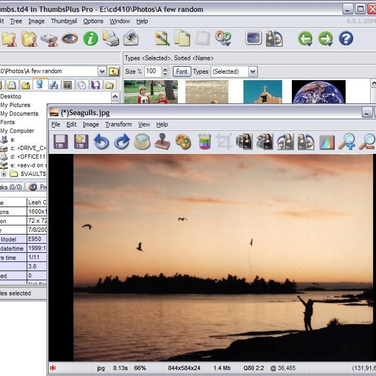This screenshot has width=376, height=376.
Task: Click the printer icon in main toolbar
Action: pos(111,38)
